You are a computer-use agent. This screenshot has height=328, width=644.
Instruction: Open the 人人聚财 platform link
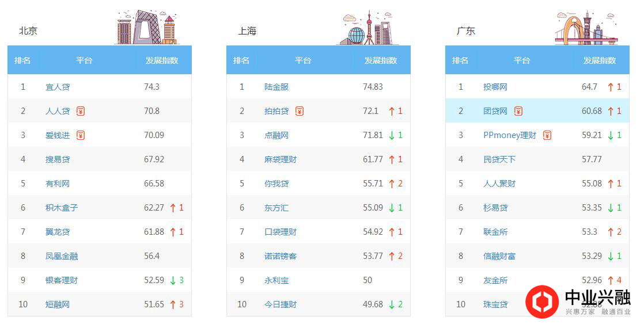tap(499, 184)
